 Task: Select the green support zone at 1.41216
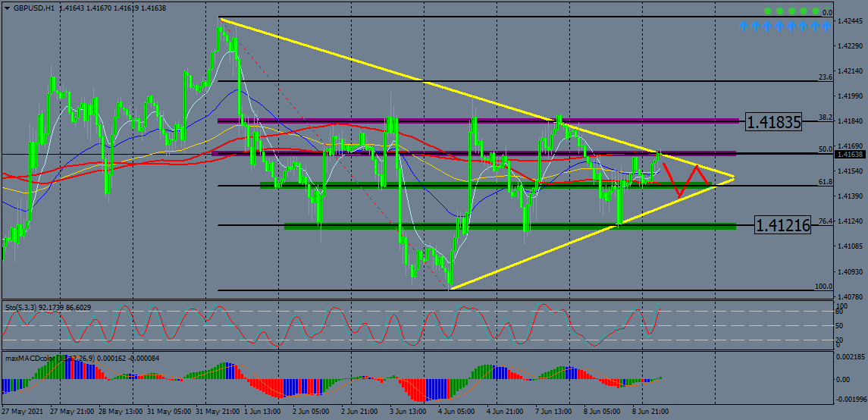pos(510,226)
